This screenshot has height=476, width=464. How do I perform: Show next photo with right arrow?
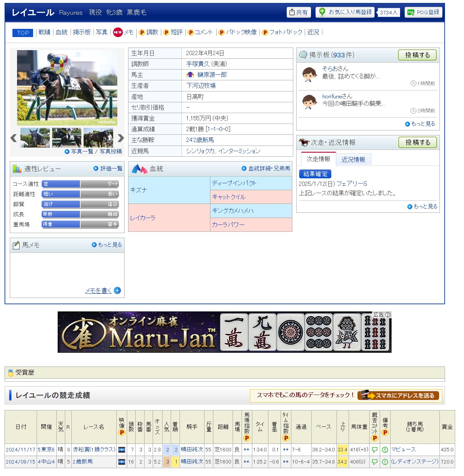(121, 138)
